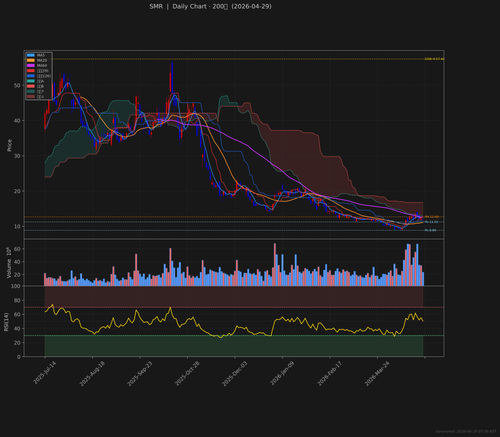
Task: Click the 2026-Feb-17 date label
Action: tap(329, 373)
